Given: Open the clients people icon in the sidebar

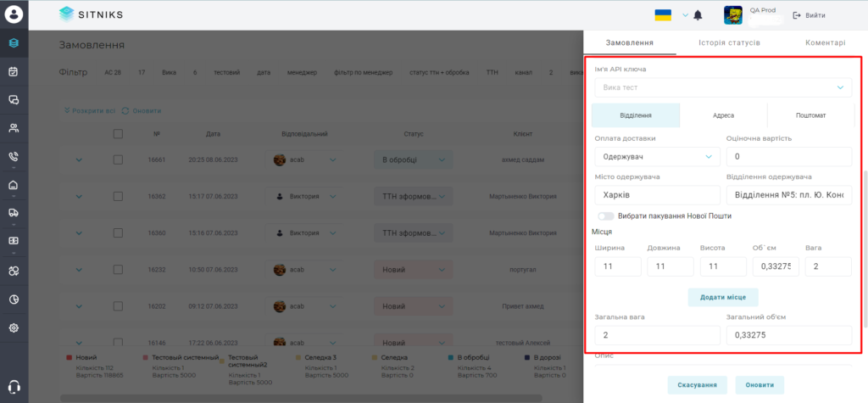Looking at the screenshot, I should [14, 128].
